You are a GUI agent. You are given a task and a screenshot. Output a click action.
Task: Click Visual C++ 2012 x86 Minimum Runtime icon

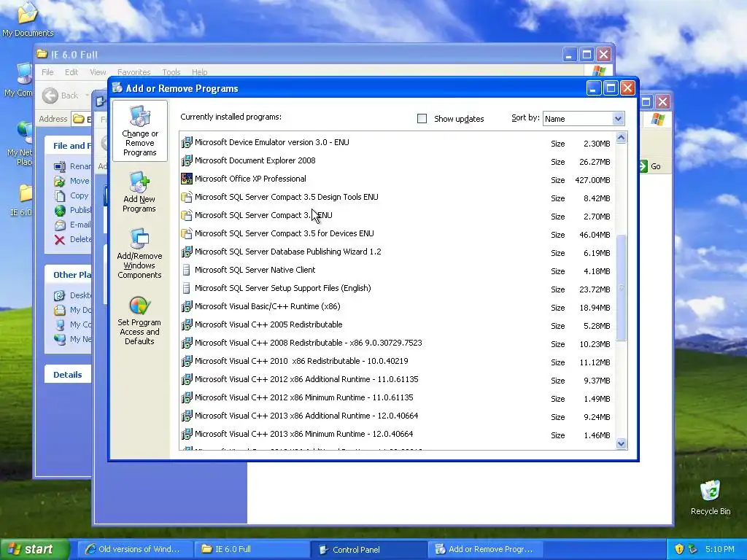187,397
